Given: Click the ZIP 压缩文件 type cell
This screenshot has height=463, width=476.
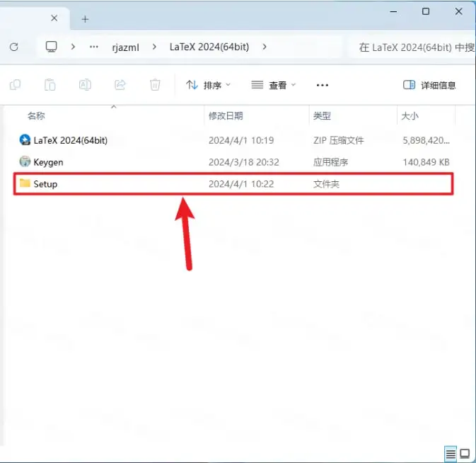Looking at the screenshot, I should 339,140.
